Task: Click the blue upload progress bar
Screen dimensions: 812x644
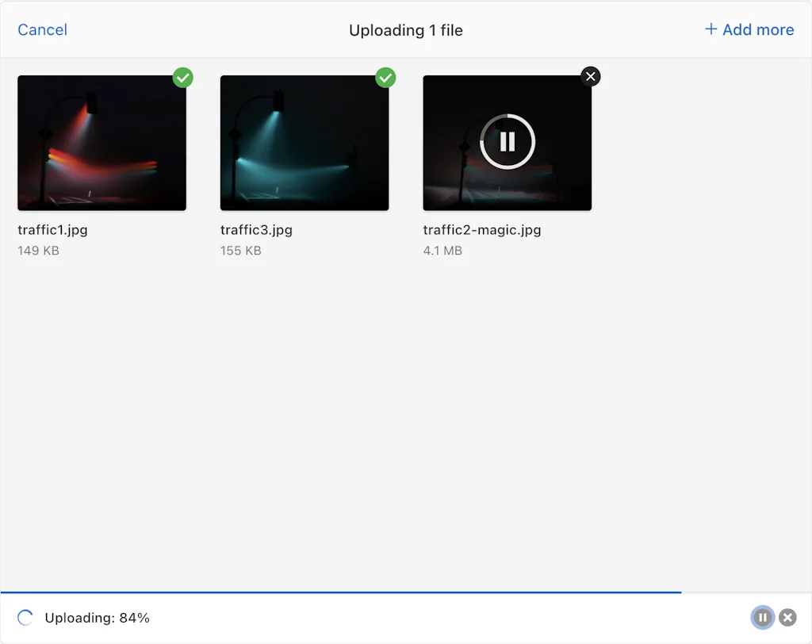Action: 341,592
